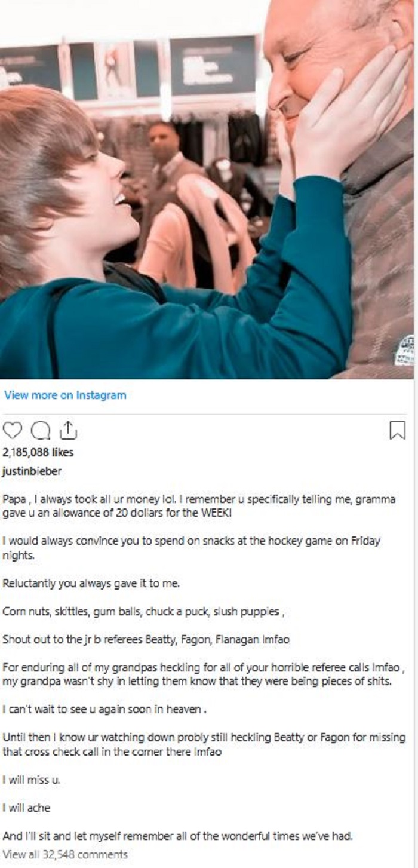Save the post with the bookmark icon
418x868 pixels.
pyautogui.click(x=397, y=431)
